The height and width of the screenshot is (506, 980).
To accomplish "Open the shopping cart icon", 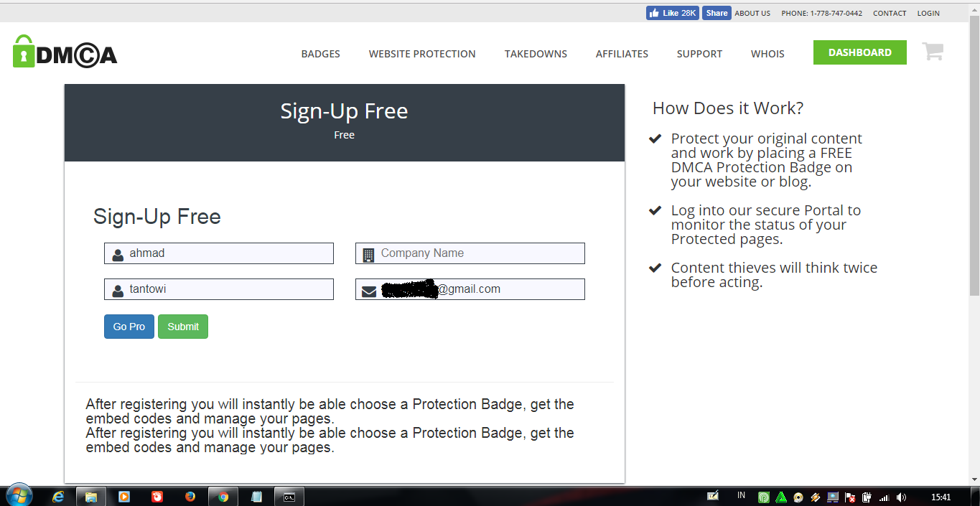I will click(933, 52).
